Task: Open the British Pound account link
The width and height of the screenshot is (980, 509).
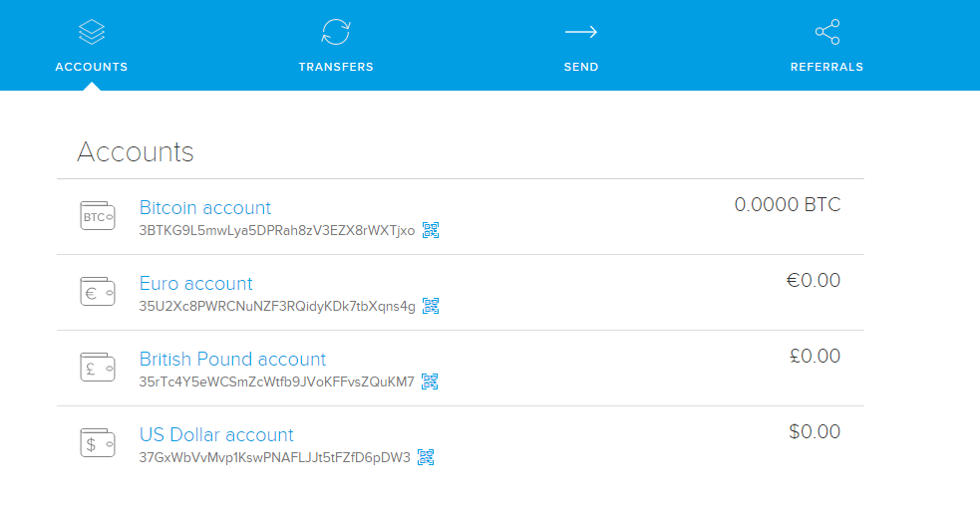Action: (232, 360)
